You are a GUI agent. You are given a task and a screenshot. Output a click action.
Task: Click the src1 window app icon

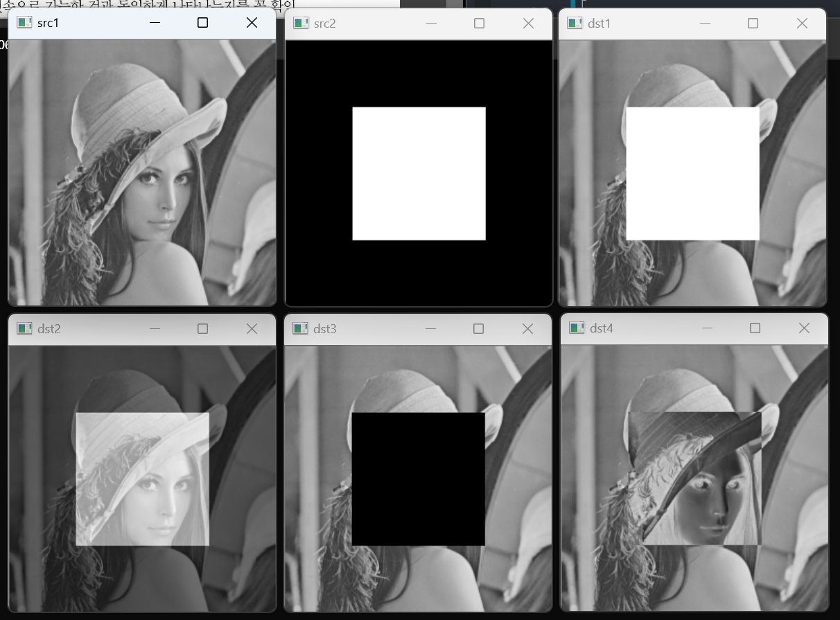(x=24, y=23)
